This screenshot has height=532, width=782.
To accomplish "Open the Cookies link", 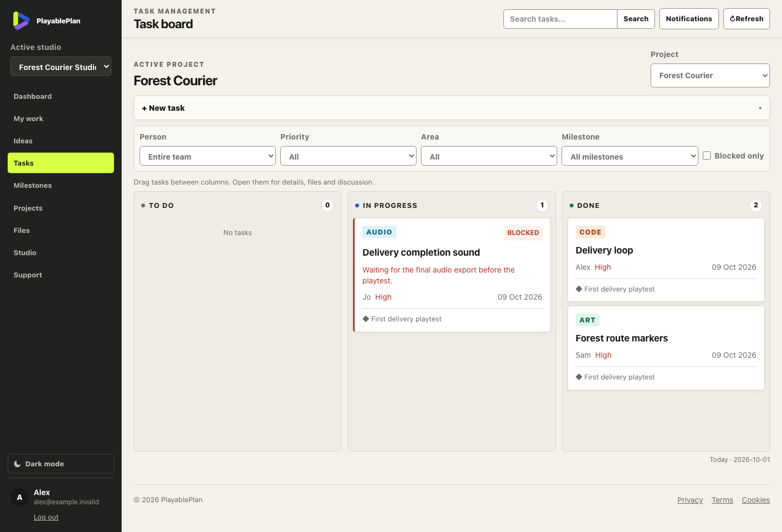I will tap(756, 500).
